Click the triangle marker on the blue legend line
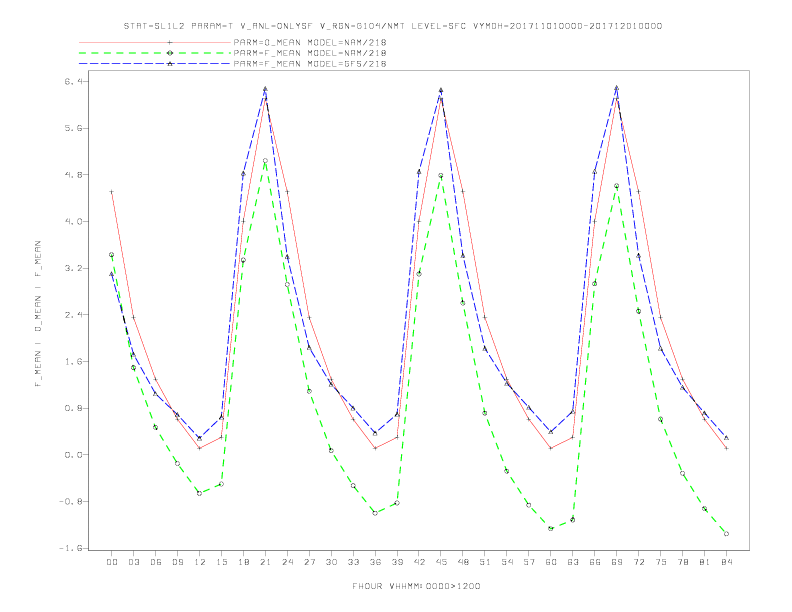The height and width of the screenshot is (612, 792). click(x=170, y=64)
